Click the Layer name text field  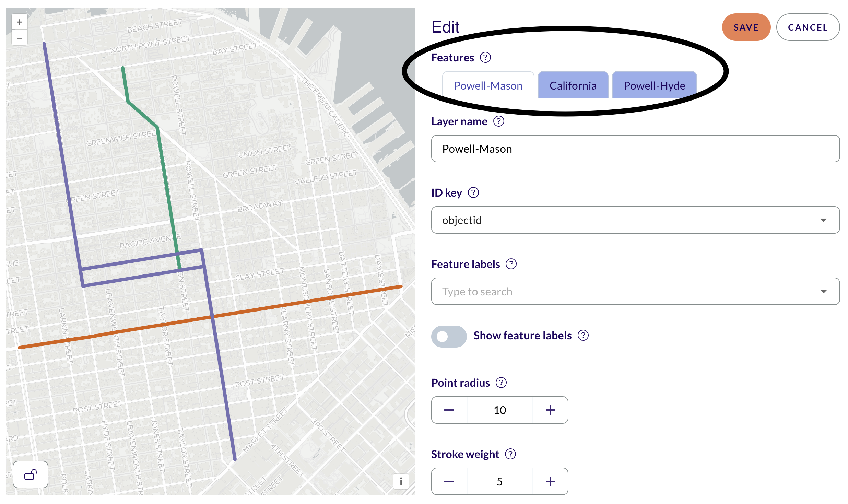pos(635,149)
